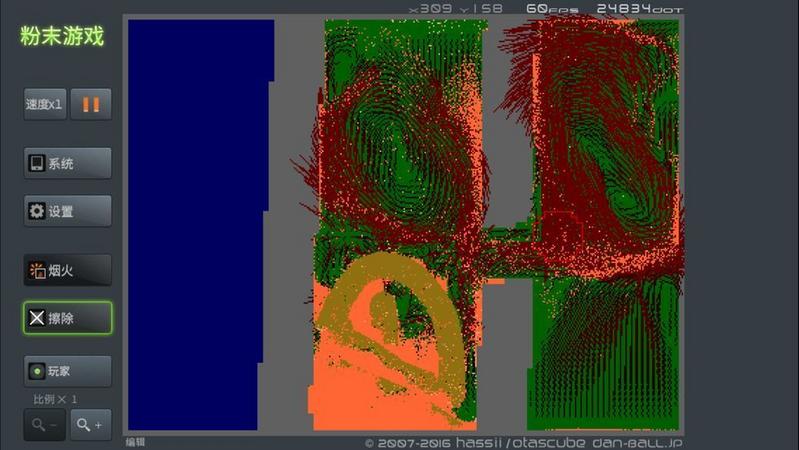Select the 玩家 (Player) element
The height and width of the screenshot is (450, 799).
[x=67, y=371]
